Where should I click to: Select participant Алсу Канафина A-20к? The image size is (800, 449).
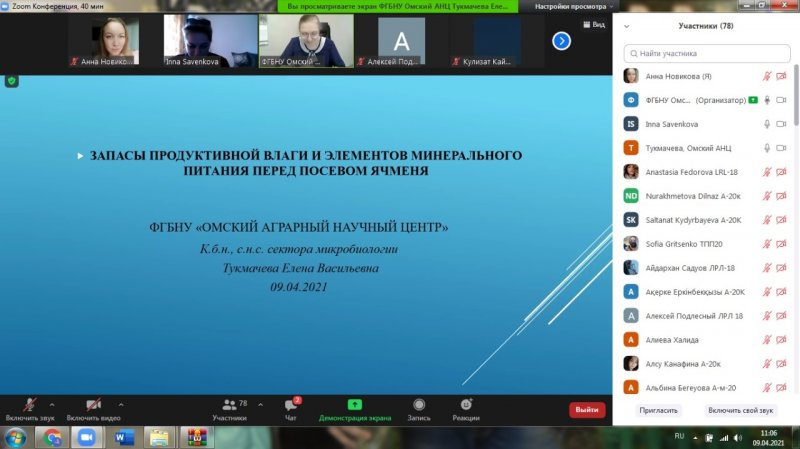click(707, 364)
